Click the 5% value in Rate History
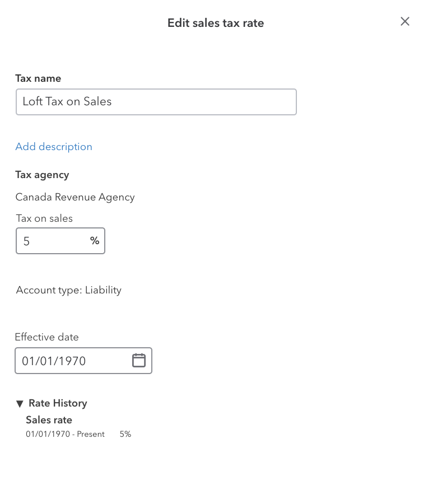Viewport: 428px width, 504px height. click(125, 434)
